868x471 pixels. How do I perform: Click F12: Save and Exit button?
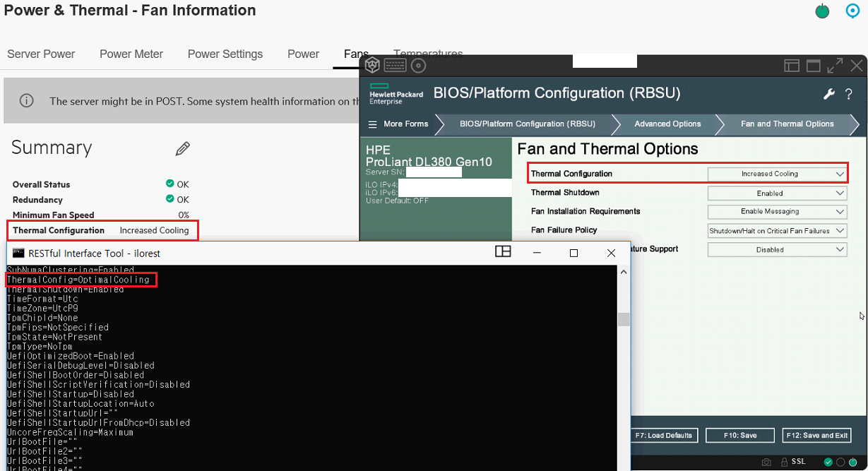point(816,435)
